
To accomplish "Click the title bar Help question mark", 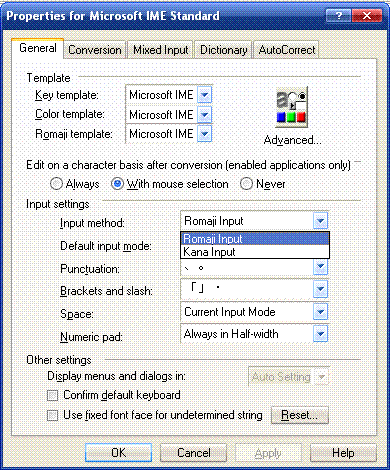I will tap(338, 16).
